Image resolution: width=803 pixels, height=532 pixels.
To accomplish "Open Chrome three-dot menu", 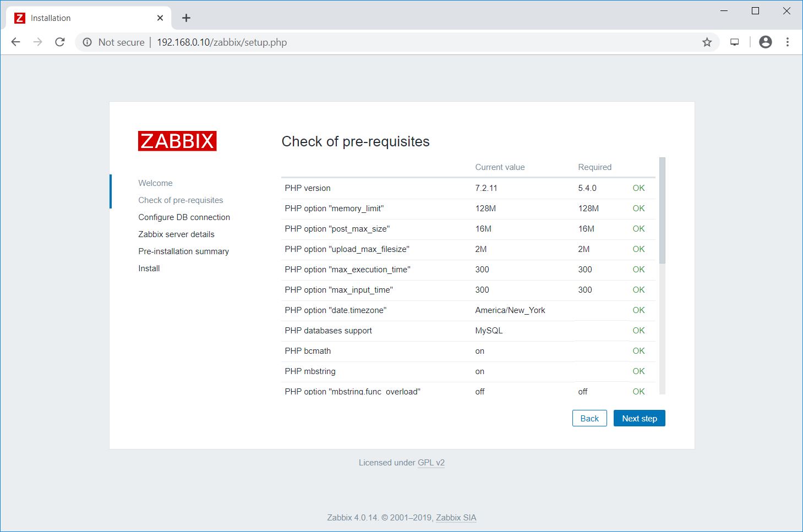I will click(788, 42).
